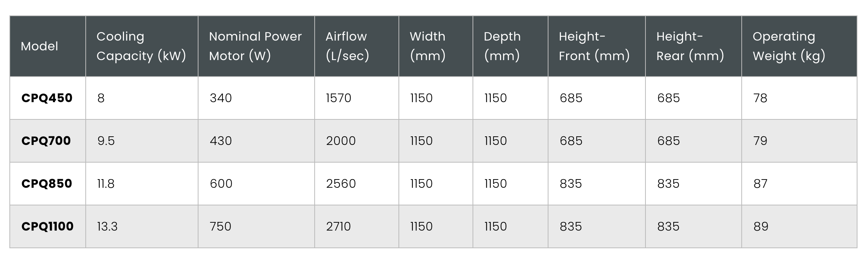Click the Depth (mm) column header
The image size is (868, 261).
(502, 46)
